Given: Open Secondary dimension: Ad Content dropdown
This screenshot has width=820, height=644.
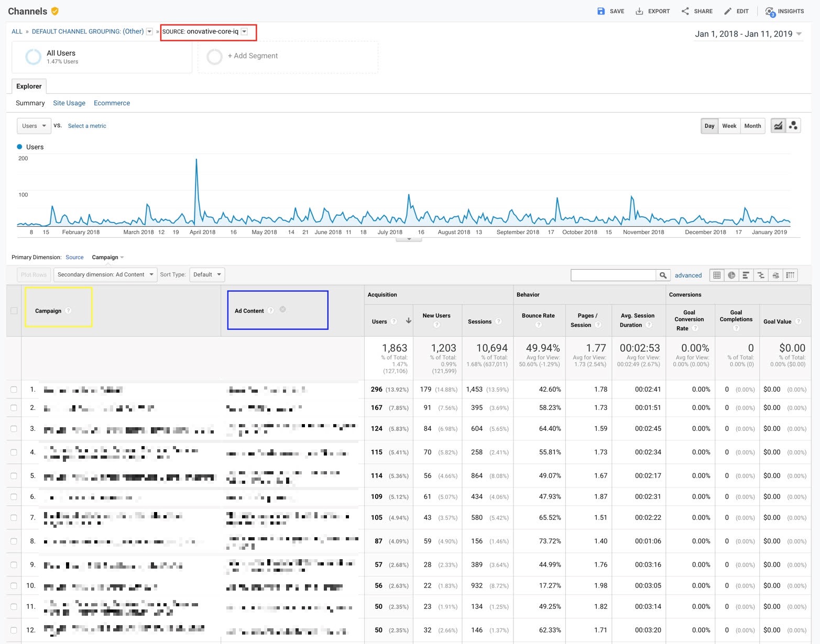Looking at the screenshot, I should [x=105, y=274].
